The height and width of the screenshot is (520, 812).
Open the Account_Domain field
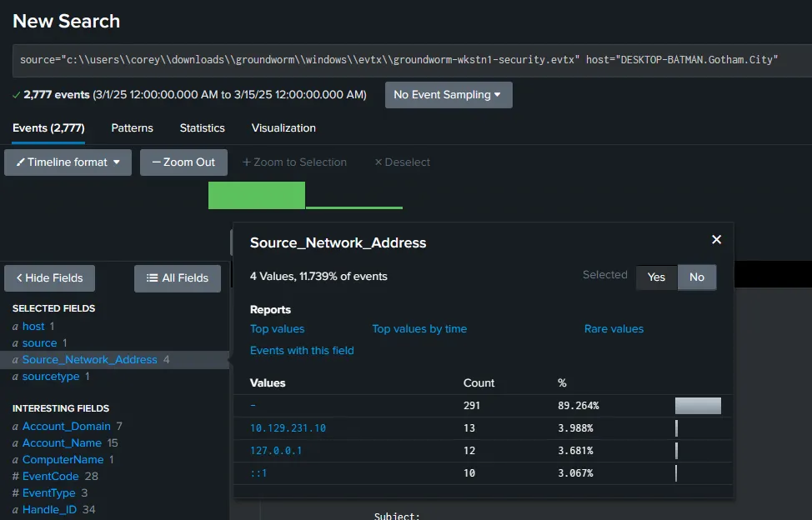pyautogui.click(x=67, y=427)
